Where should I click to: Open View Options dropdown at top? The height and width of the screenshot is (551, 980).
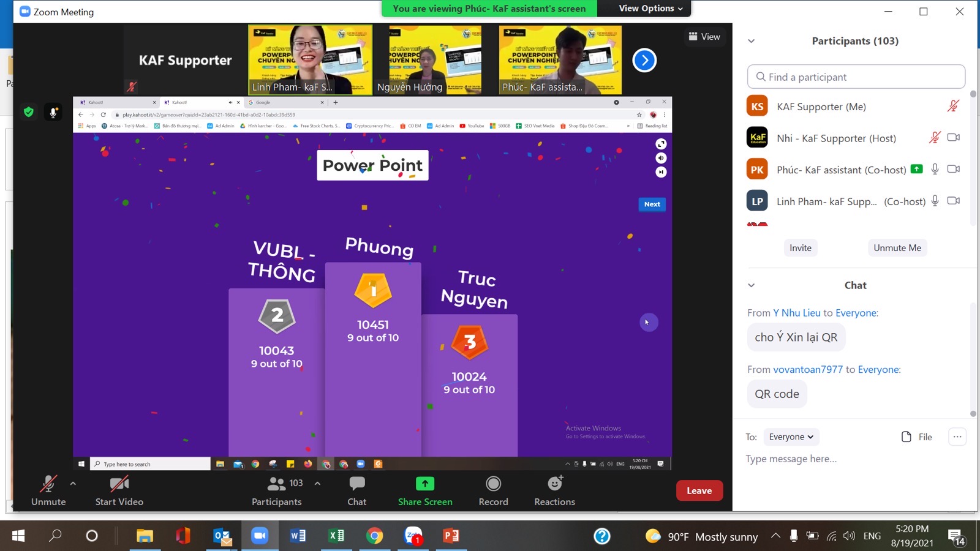650,9
